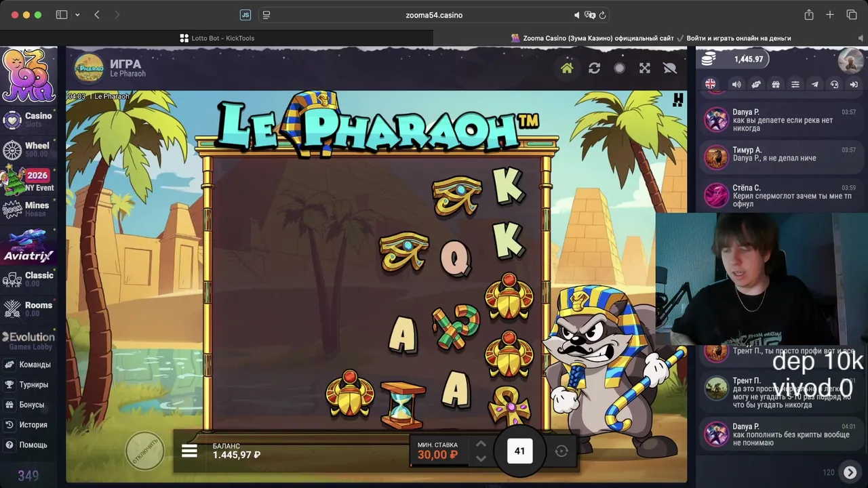This screenshot has width=868, height=488.
Task: Open Помощь in sidebar
Action: [x=26, y=445]
